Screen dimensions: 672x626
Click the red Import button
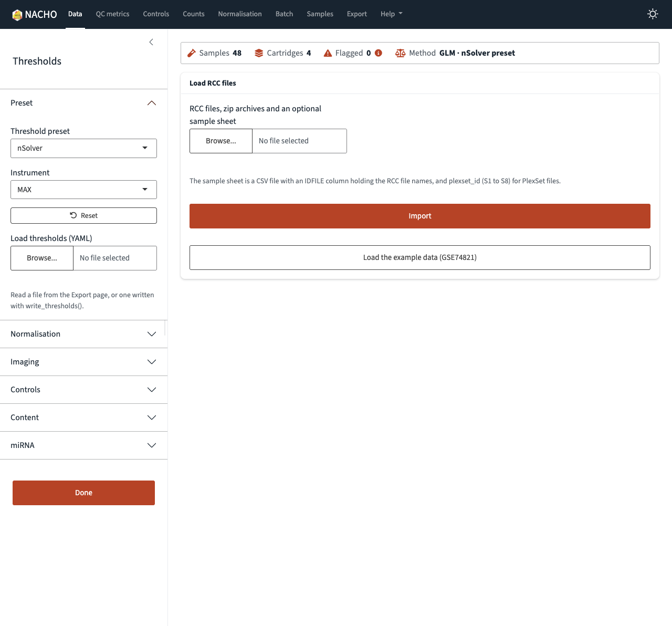coord(420,216)
